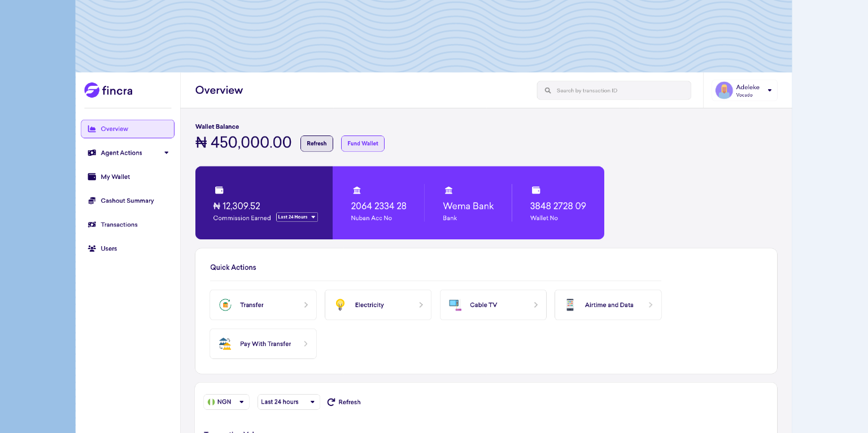This screenshot has width=868, height=433.
Task: Click the Wallet Balance label
Action: (217, 126)
